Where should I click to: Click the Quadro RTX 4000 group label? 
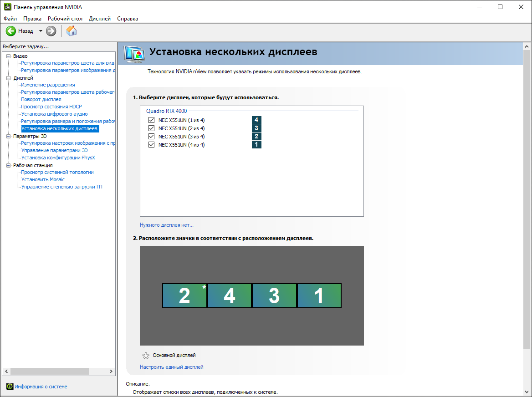click(167, 111)
